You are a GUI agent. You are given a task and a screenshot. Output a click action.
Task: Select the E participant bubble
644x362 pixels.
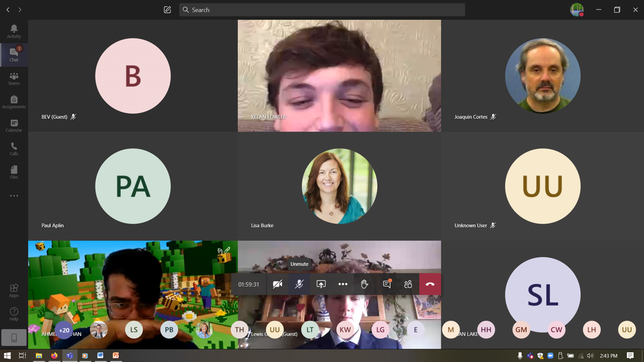(415, 330)
